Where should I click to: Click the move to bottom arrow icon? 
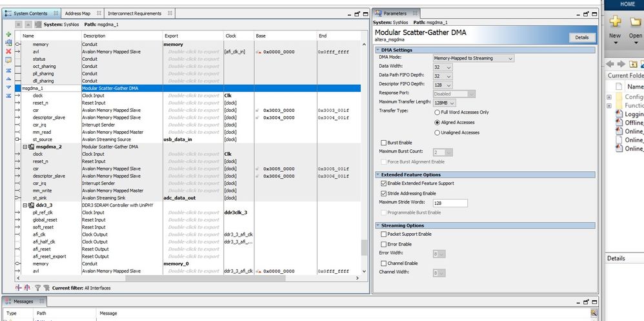click(8, 96)
